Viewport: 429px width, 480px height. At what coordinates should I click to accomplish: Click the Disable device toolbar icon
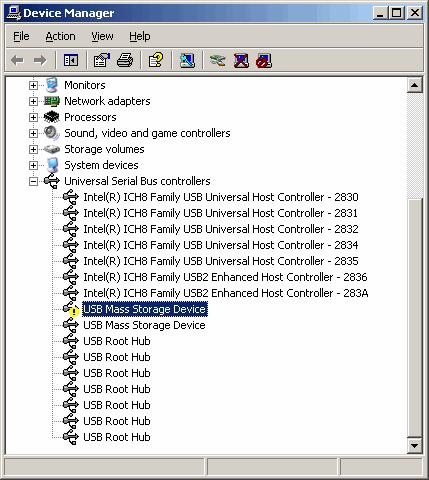(264, 60)
